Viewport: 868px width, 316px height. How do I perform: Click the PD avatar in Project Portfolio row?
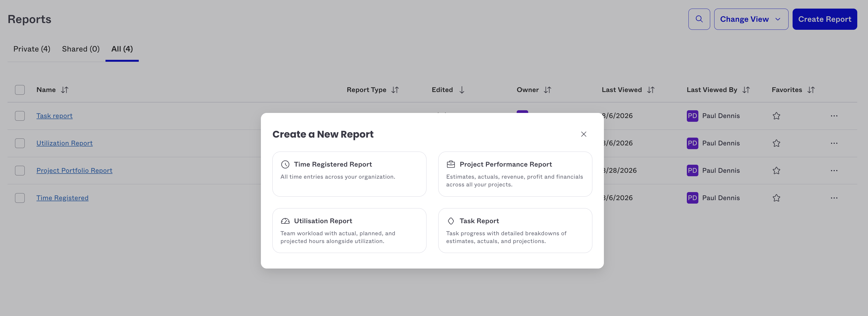coord(692,170)
